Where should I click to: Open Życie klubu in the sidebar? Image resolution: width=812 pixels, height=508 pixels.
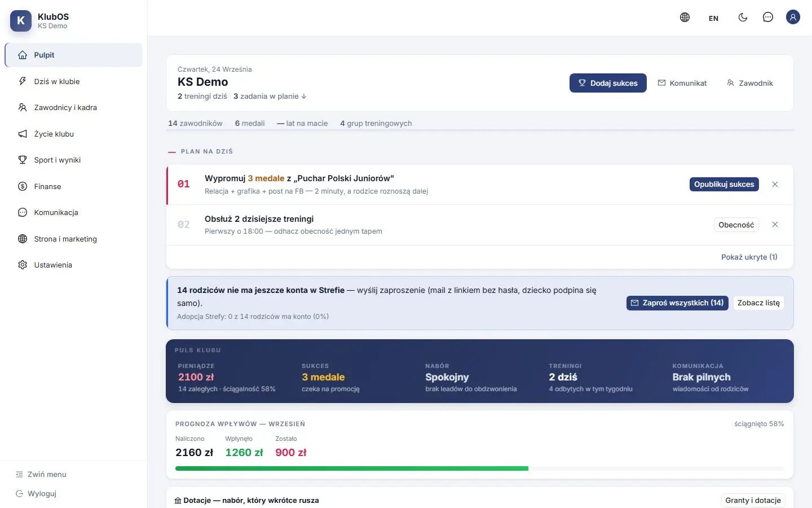pyautogui.click(x=74, y=134)
